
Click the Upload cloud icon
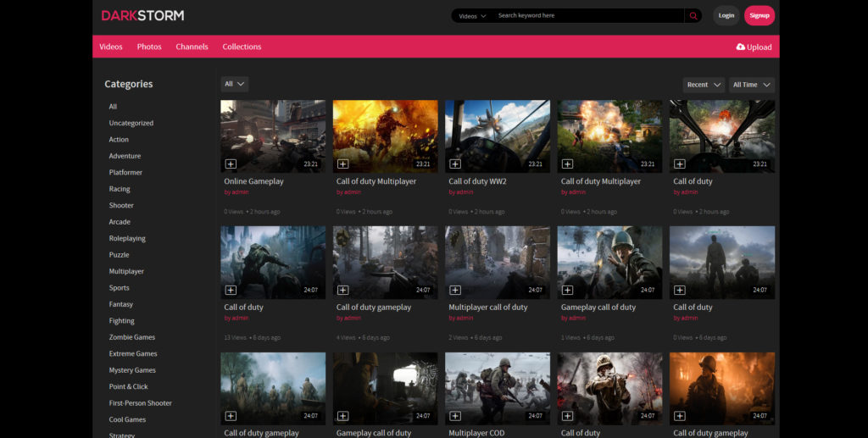[740, 47]
